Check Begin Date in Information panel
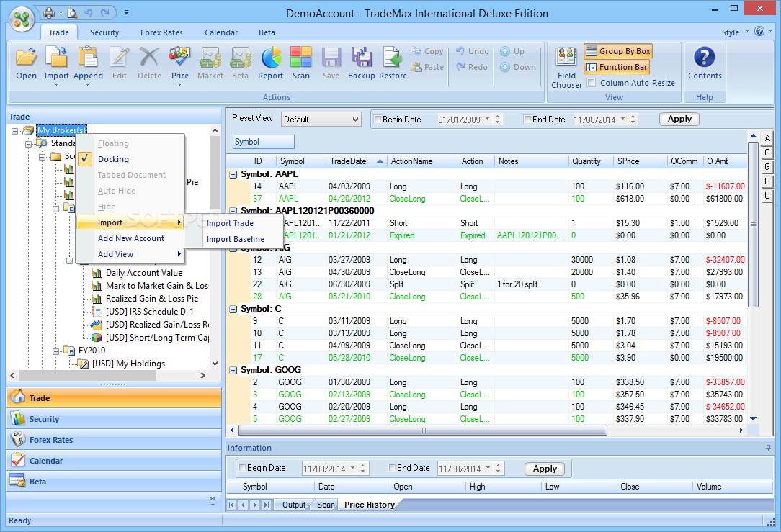Viewport: 781px width, 532px height. (243, 468)
